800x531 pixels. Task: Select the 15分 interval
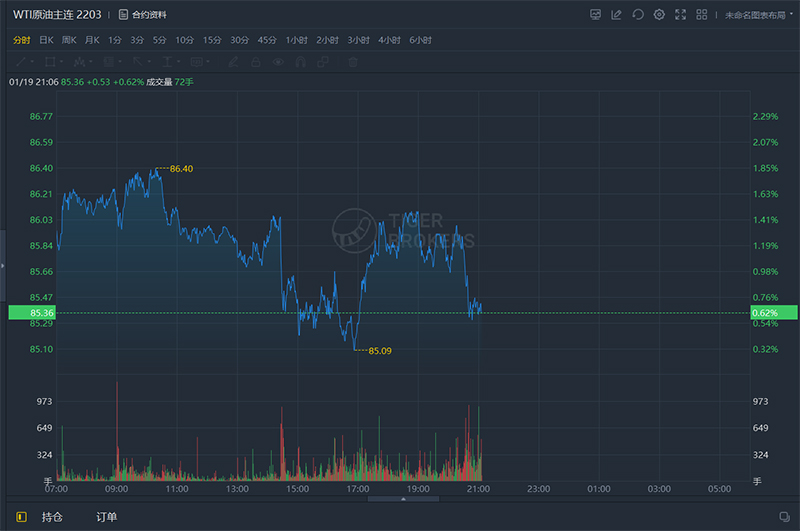tap(212, 40)
